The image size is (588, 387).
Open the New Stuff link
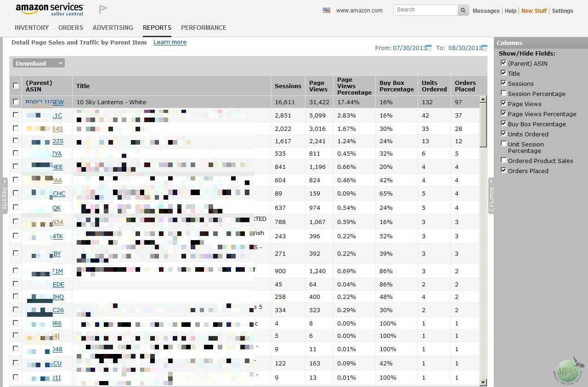534,11
